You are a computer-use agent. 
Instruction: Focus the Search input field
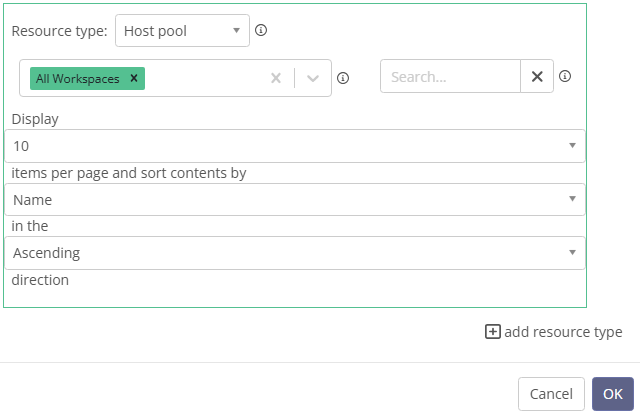pyautogui.click(x=450, y=76)
